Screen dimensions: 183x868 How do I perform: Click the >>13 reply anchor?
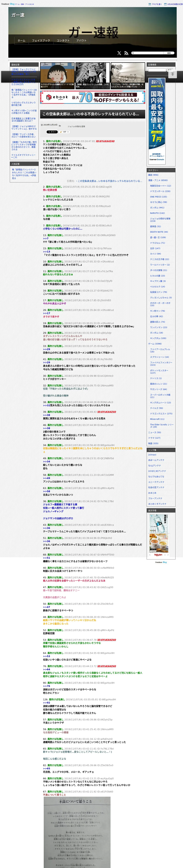point(46,252)
